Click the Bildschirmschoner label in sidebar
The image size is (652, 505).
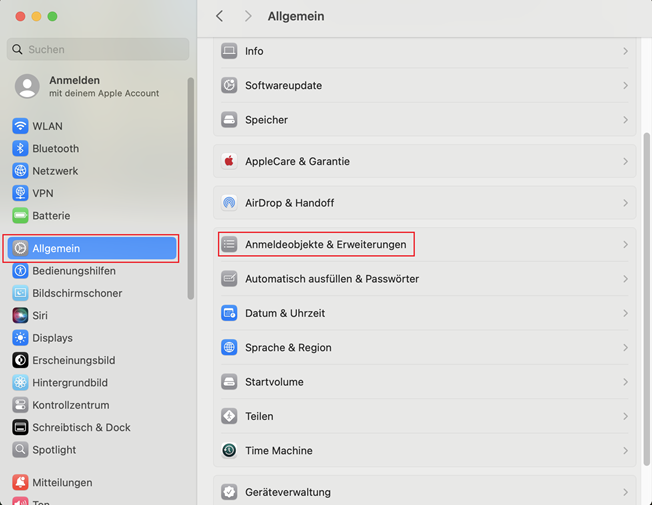(77, 293)
